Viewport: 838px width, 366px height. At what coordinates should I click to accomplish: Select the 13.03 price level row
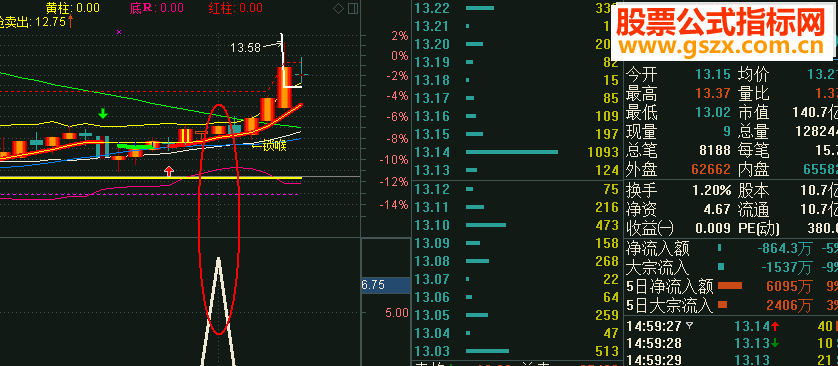517,351
